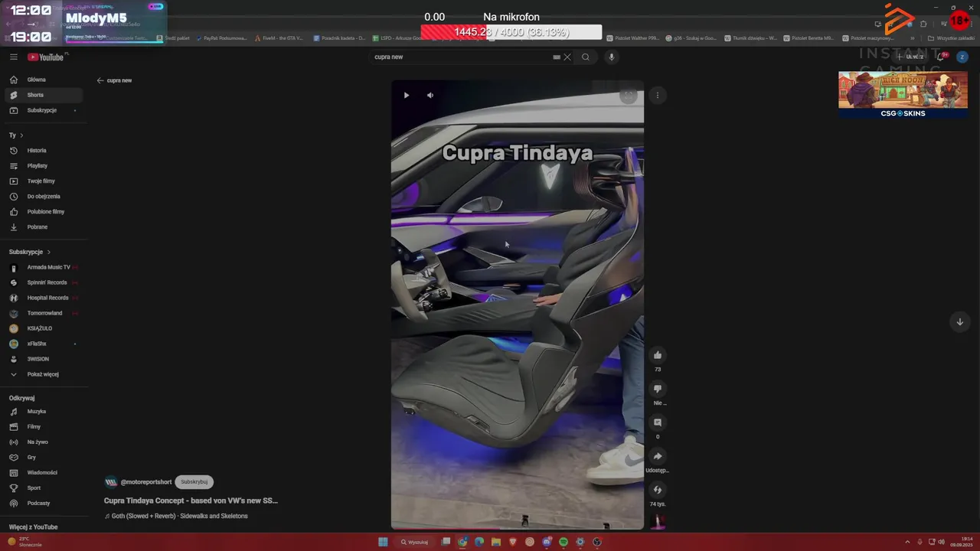This screenshot has height=551, width=980.
Task: Open 3WISION channel
Action: [44, 359]
